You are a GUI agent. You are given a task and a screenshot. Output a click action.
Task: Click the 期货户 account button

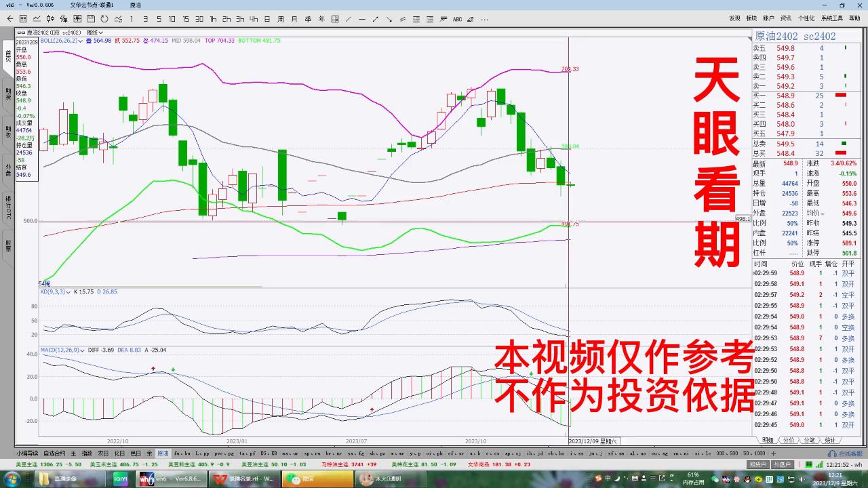point(758,464)
